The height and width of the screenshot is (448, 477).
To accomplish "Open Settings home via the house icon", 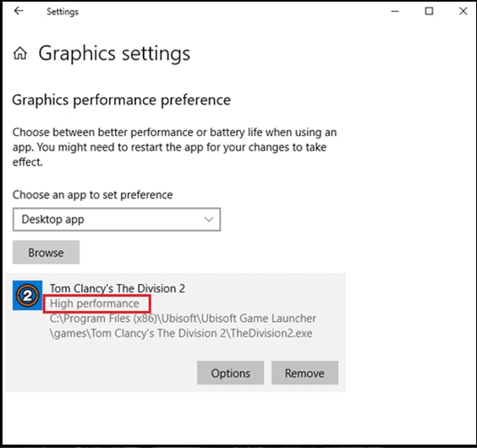I will (20, 53).
